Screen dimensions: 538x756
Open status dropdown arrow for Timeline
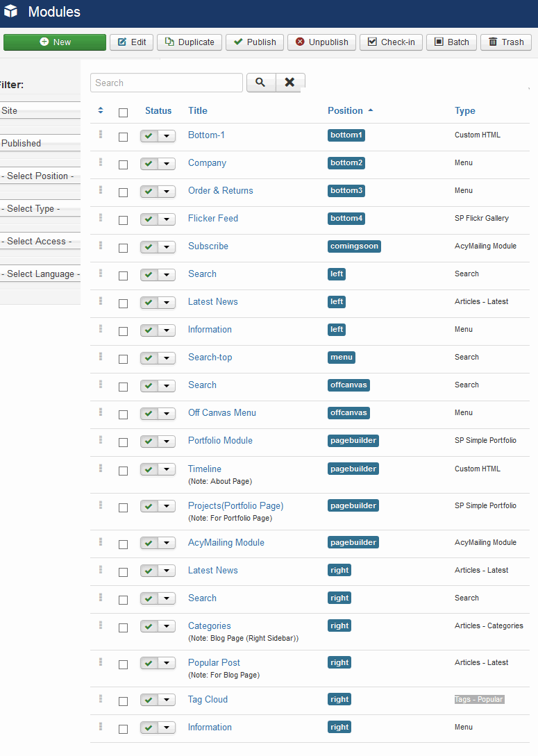click(167, 470)
